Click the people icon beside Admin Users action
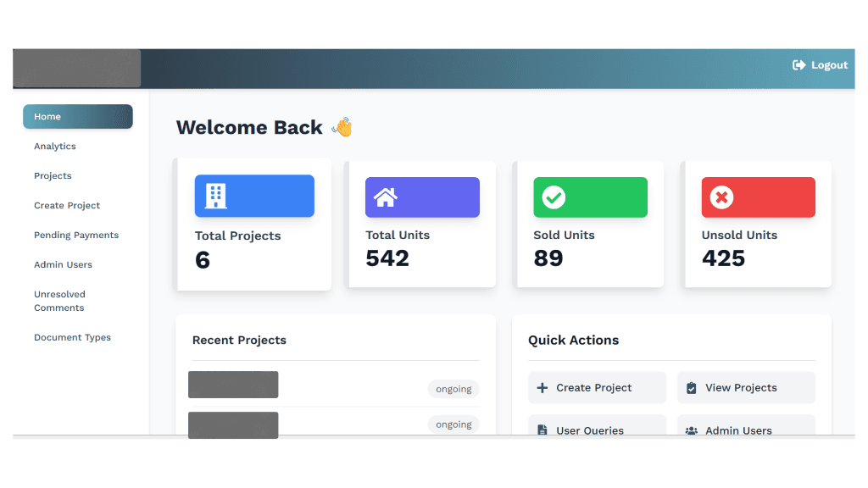This screenshot has height=488, width=868. point(692,430)
